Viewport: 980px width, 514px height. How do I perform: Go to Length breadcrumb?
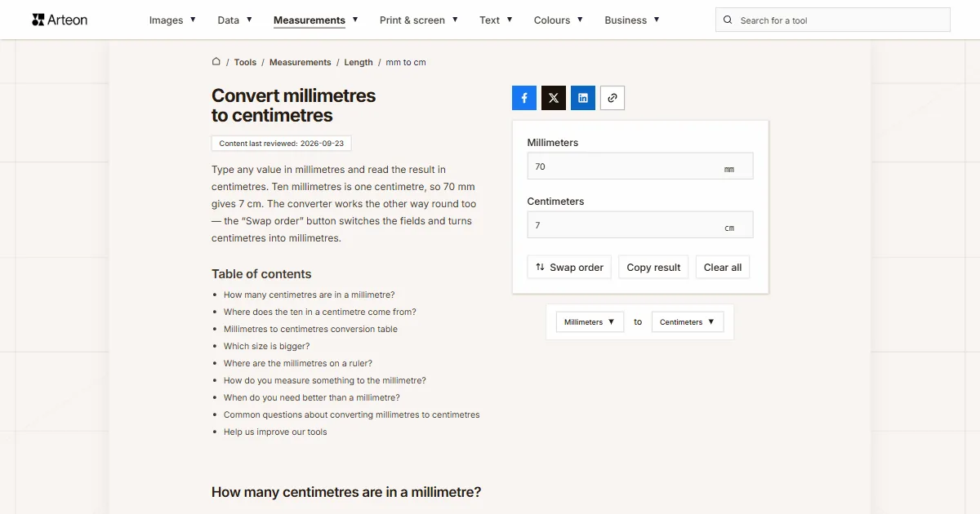coord(359,62)
